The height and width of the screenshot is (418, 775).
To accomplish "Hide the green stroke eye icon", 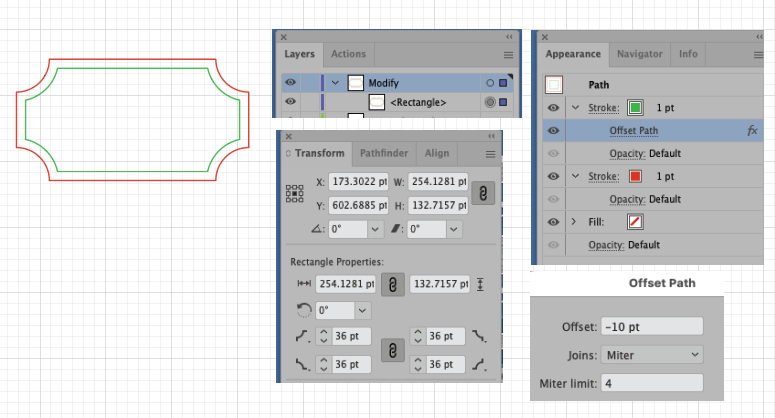I will [554, 108].
